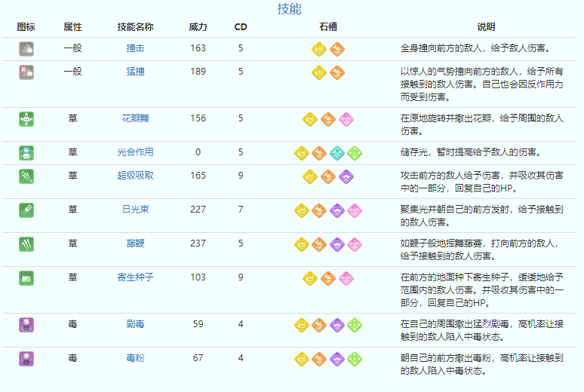Click the 超级吸取 skill icon
This screenshot has width=584, height=392.
click(26, 176)
